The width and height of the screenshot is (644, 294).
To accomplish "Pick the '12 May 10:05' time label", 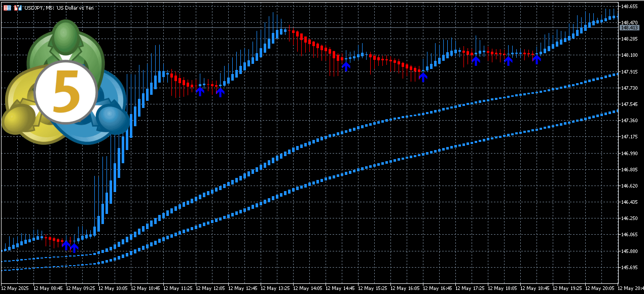I will coord(113,288).
